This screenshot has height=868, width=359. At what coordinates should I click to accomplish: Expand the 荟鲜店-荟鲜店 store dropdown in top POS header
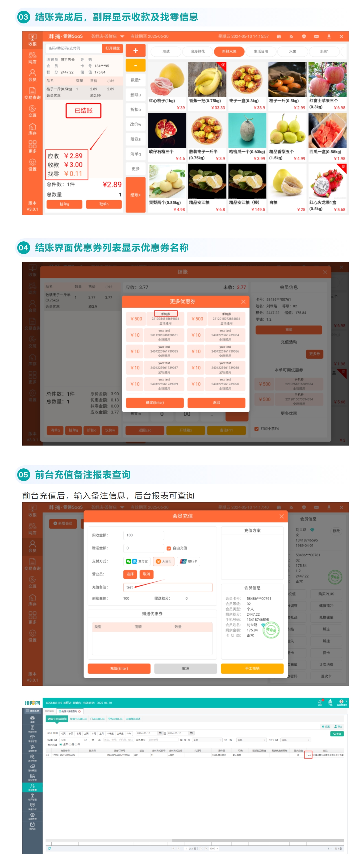pyautogui.click(x=122, y=36)
